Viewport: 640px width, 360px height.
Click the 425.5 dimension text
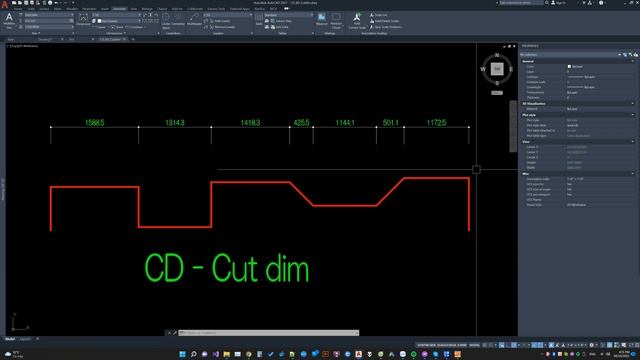[302, 122]
